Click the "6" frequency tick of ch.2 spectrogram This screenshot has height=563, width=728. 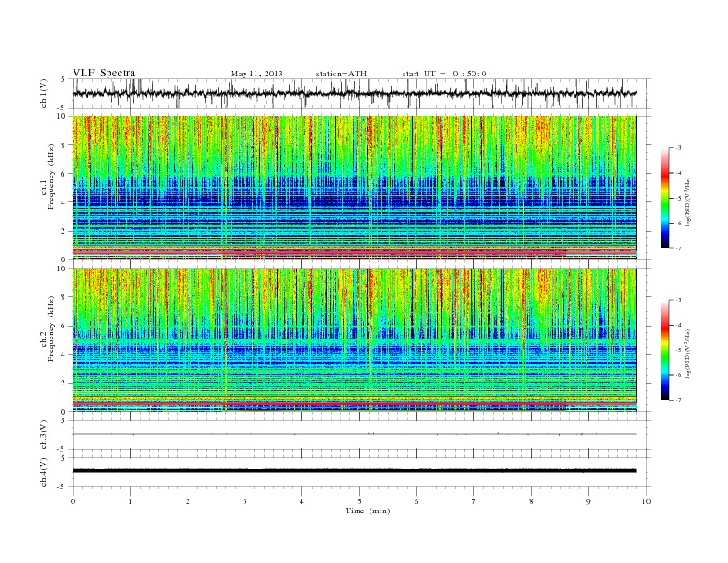pyautogui.click(x=63, y=326)
